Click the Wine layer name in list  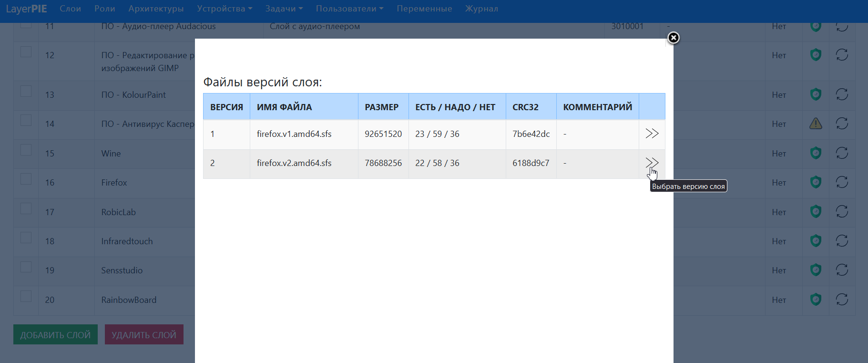click(x=111, y=154)
